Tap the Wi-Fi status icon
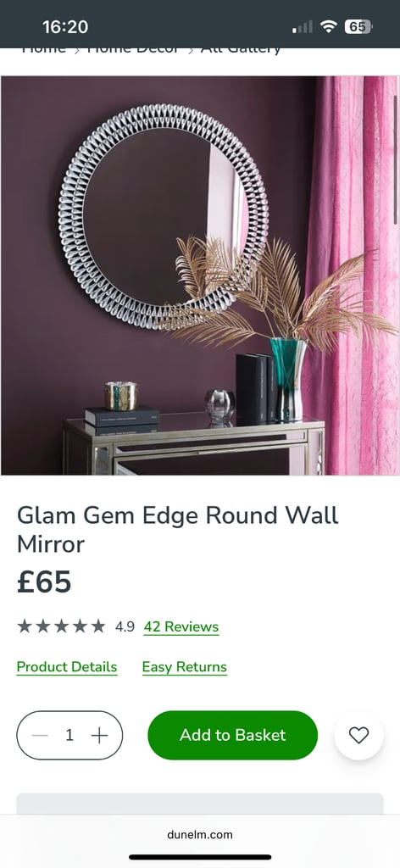The width and height of the screenshot is (400, 868). coord(330,26)
